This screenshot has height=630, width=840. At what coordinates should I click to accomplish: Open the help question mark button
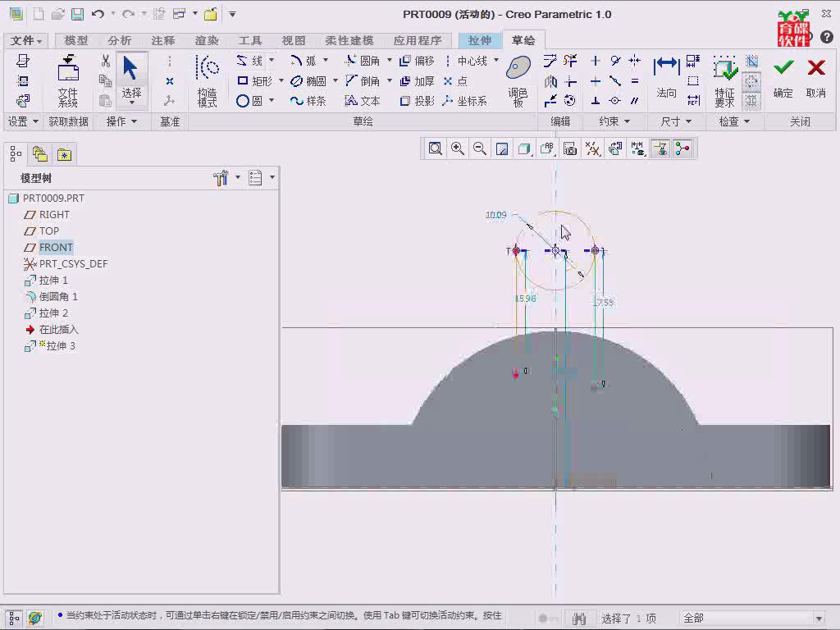coord(827,37)
